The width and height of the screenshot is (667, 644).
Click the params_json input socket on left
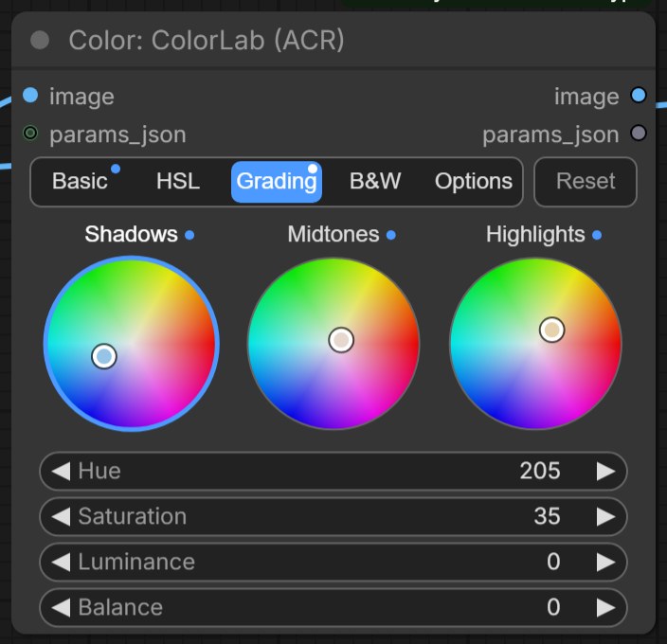30,133
